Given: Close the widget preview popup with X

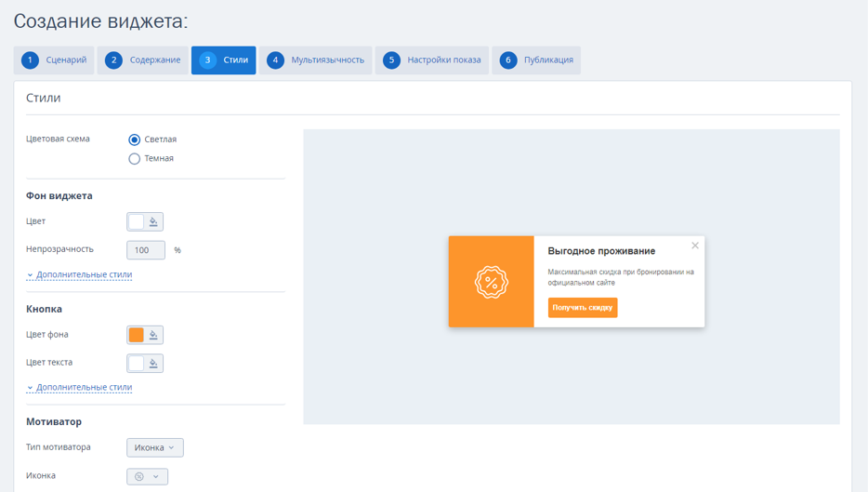Looking at the screenshot, I should click(x=695, y=246).
